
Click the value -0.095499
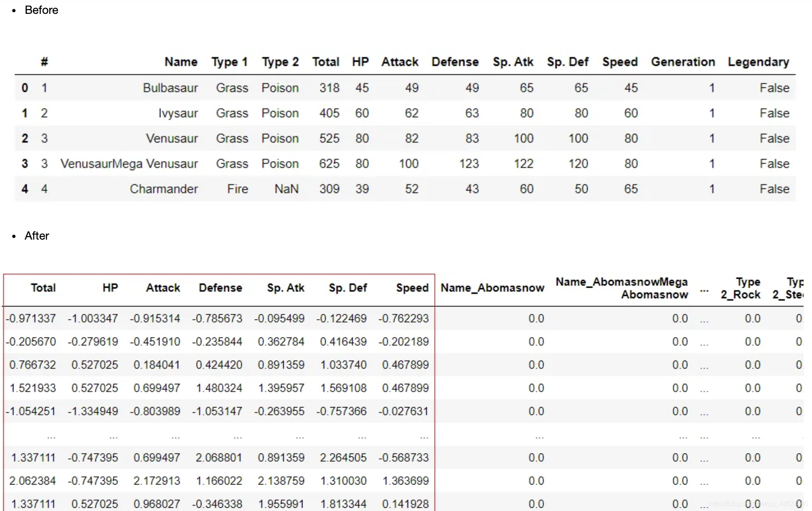click(x=279, y=318)
